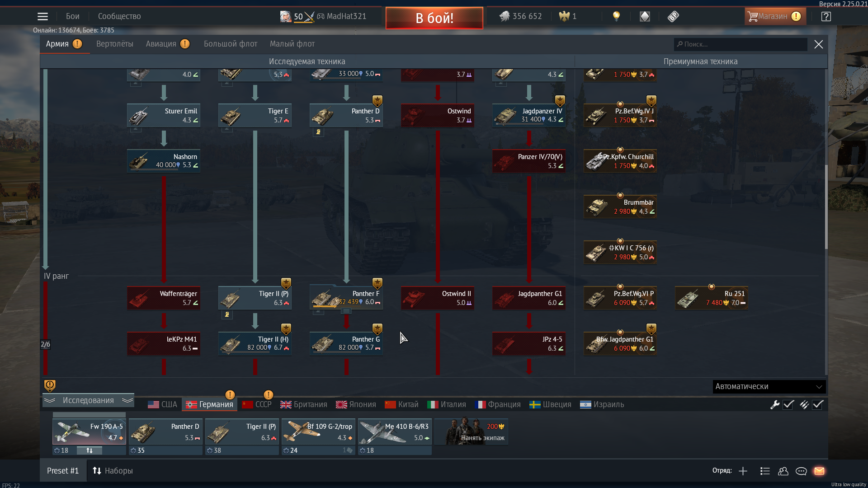Open player profile MadHat321
The width and height of the screenshot is (868, 488).
click(x=346, y=16)
